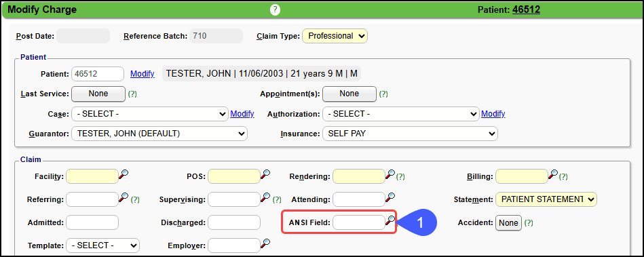Click the Billing provider lookup magnifier
Image resolution: width=644 pixels, height=257 pixels.
coord(553,174)
